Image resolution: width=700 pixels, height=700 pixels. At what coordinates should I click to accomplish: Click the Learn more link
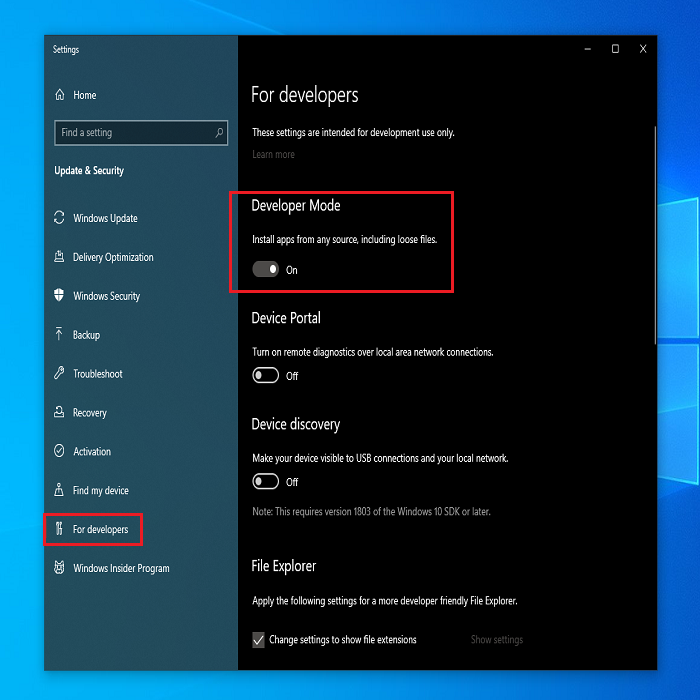(x=273, y=154)
